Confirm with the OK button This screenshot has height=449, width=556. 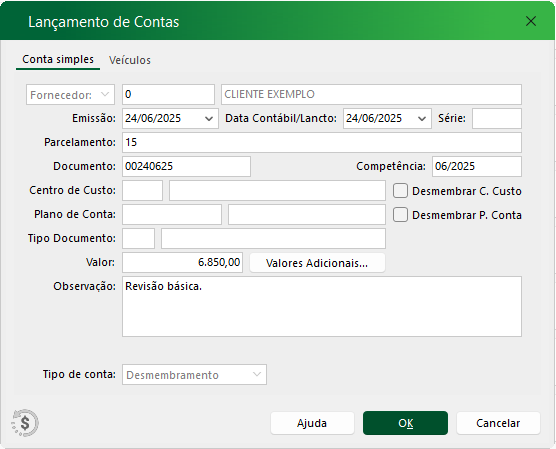[x=405, y=423]
